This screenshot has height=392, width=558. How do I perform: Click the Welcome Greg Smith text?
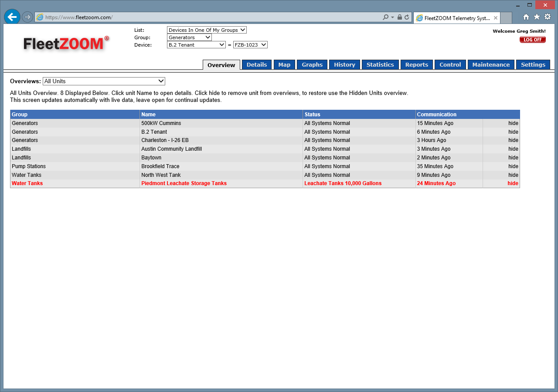(519, 31)
